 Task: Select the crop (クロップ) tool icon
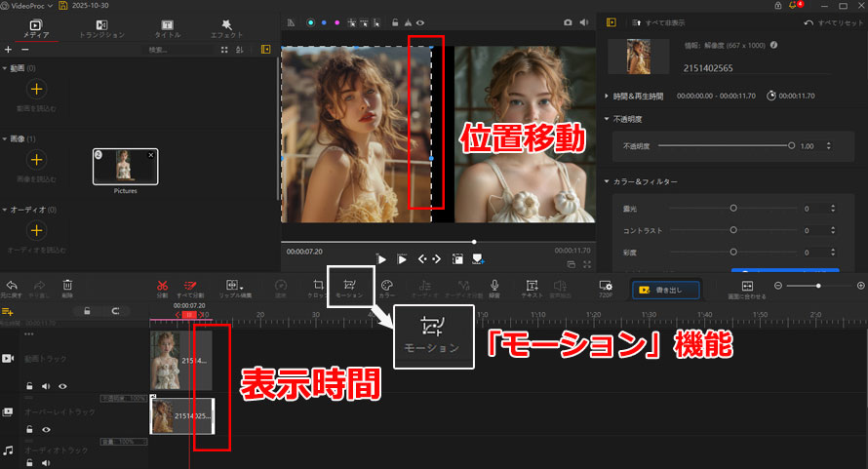tap(318, 285)
